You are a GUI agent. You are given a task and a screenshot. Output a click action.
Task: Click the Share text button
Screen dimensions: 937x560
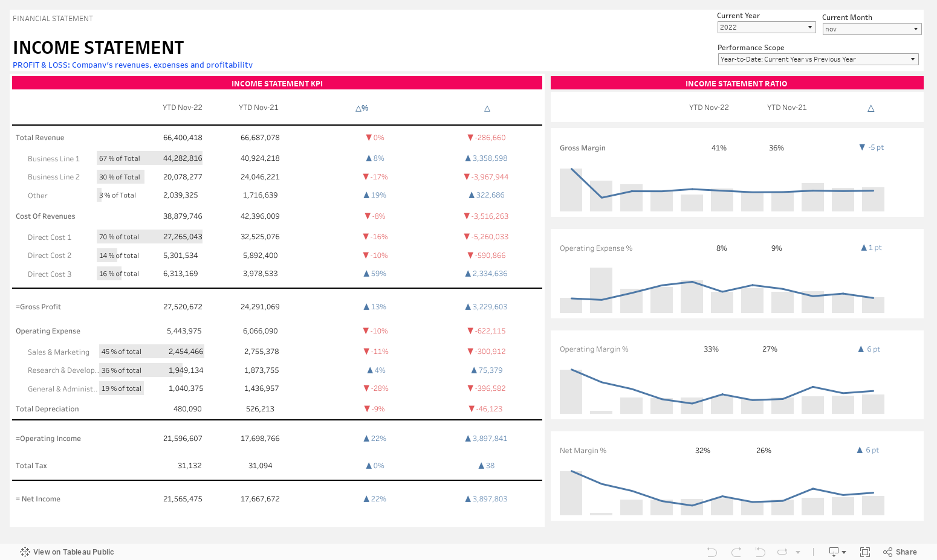click(x=906, y=552)
